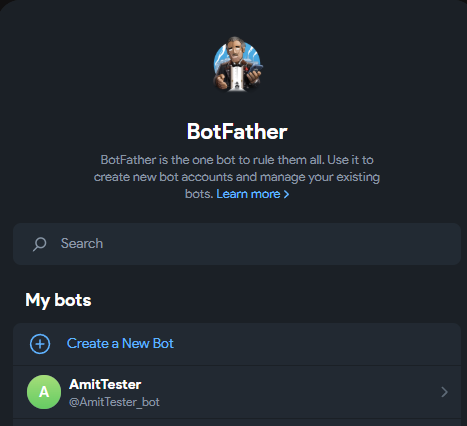
Task: Expand the AmitTester row via right chevron
Action: coord(444,392)
